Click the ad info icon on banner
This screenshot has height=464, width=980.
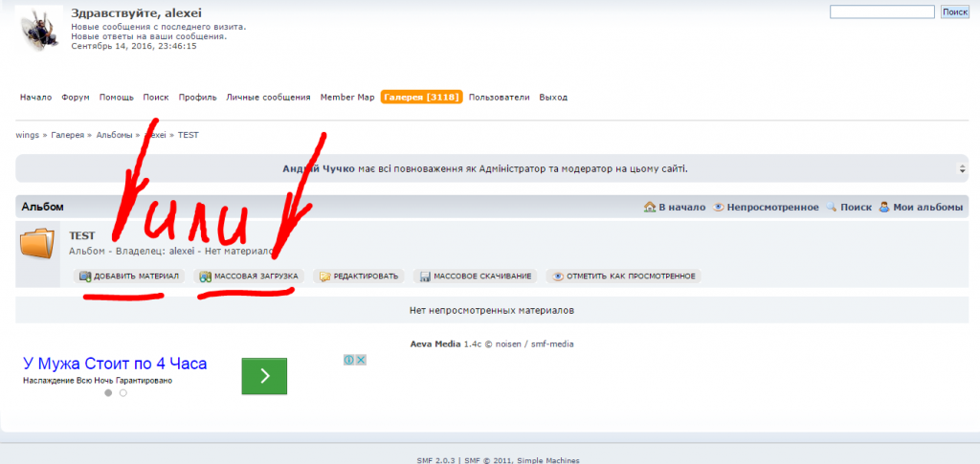click(350, 360)
